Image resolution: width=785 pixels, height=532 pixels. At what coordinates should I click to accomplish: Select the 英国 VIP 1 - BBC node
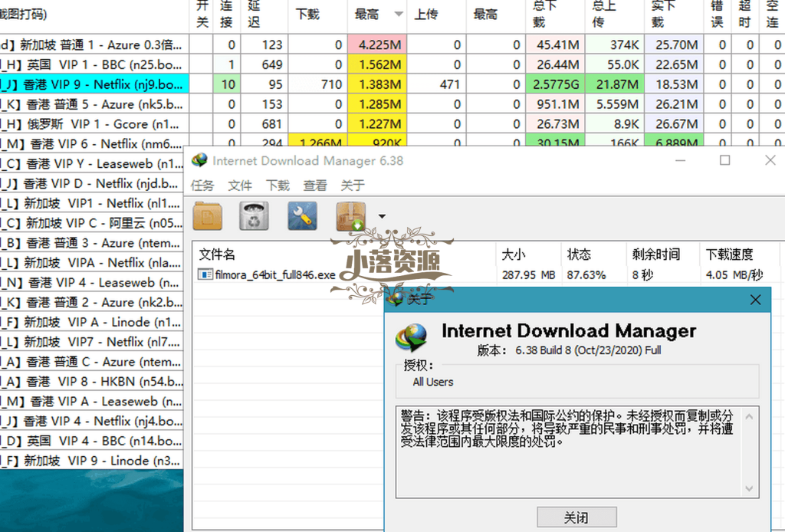click(x=94, y=64)
